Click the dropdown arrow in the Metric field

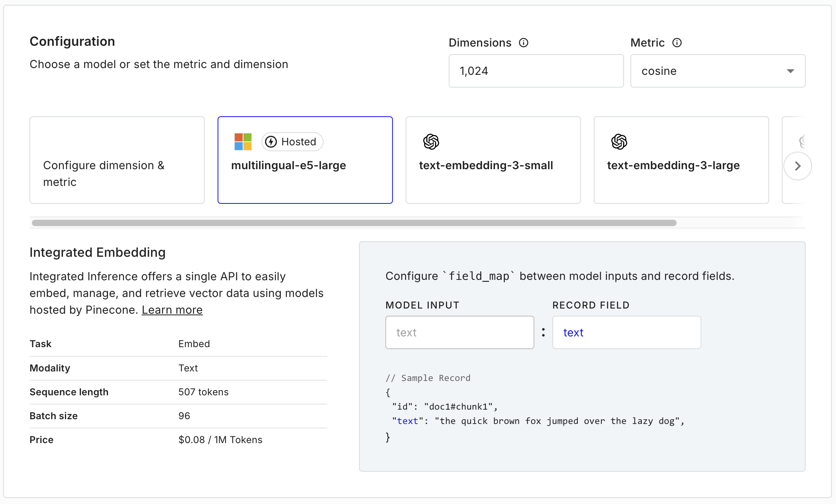[x=791, y=71]
